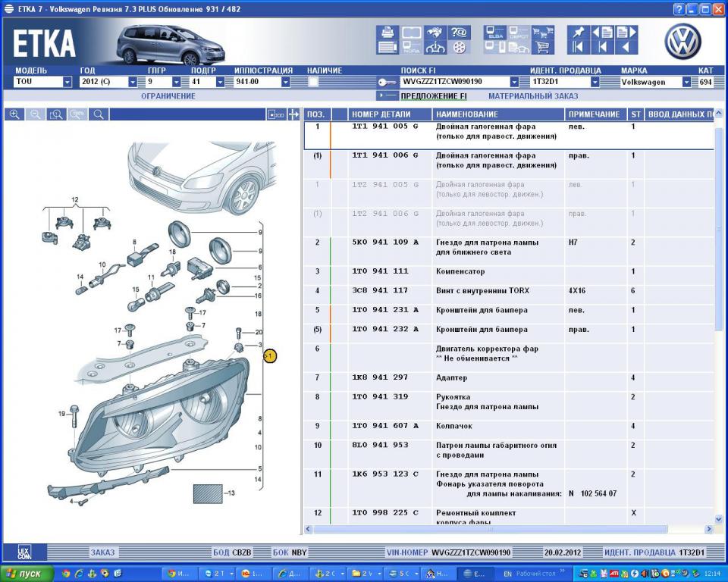Select part 1T0 941 231 A

385,310
